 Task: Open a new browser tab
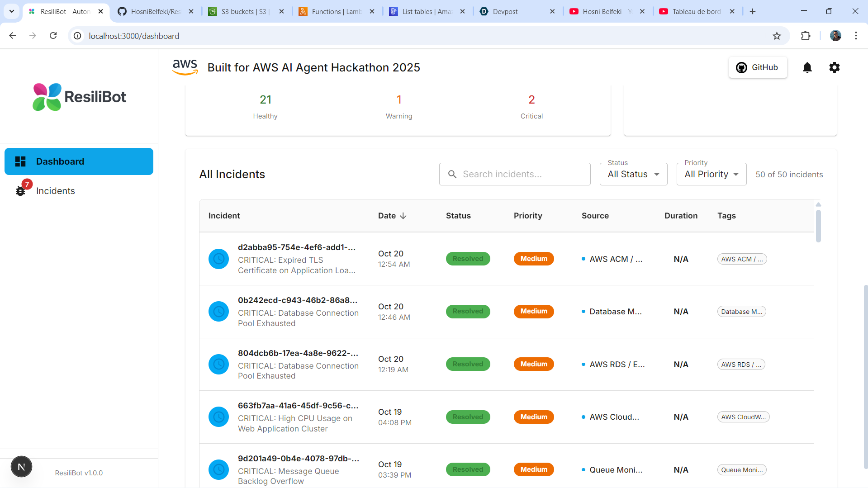[753, 11]
